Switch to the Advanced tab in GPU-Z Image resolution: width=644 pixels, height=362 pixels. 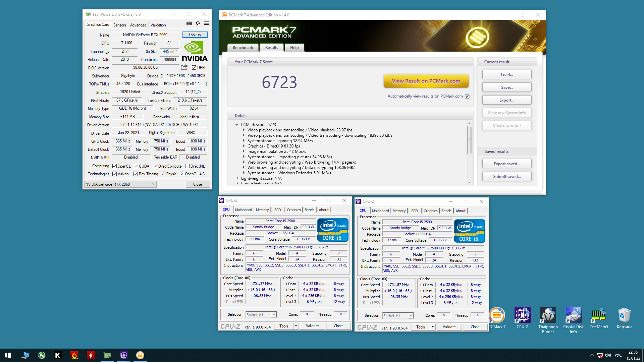point(138,25)
